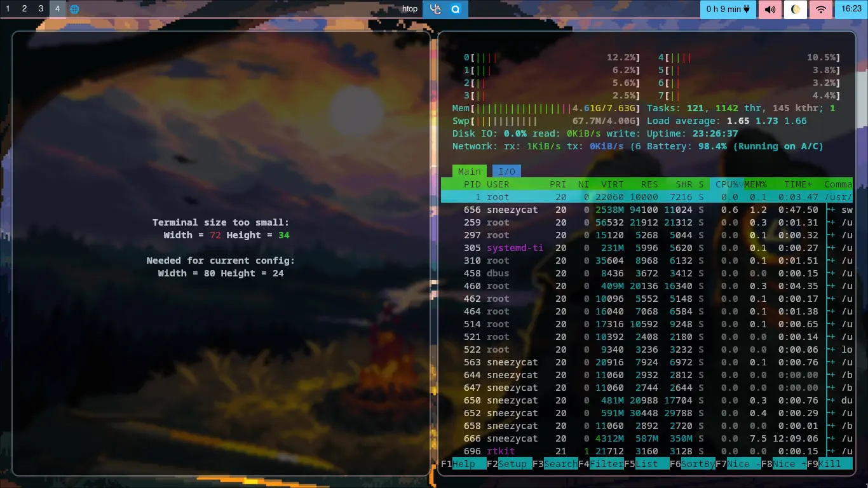Click F7 Nice - to lower niceness

(x=738, y=464)
